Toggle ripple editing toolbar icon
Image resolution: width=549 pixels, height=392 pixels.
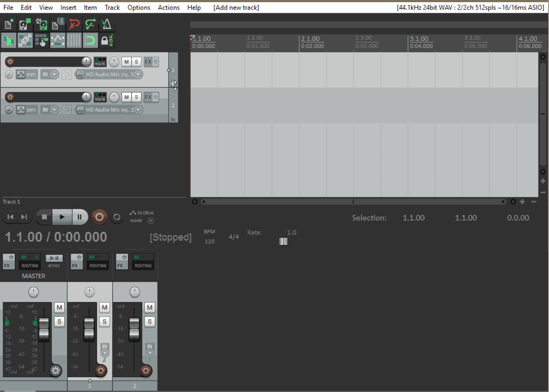point(41,41)
